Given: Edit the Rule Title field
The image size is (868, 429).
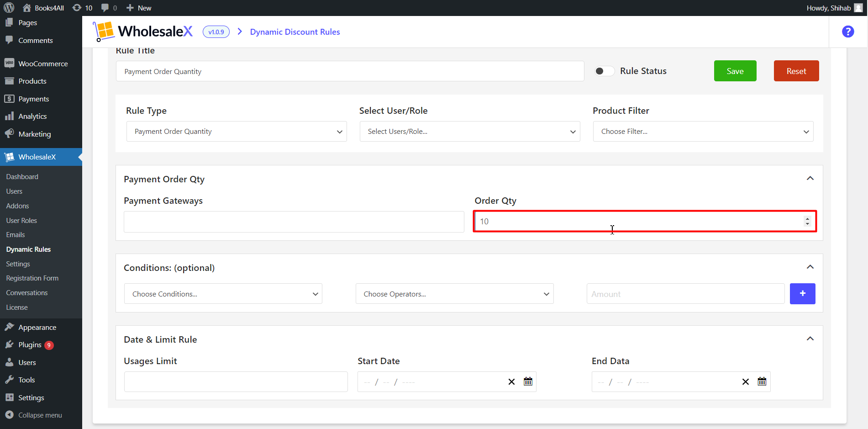Looking at the screenshot, I should pos(350,71).
